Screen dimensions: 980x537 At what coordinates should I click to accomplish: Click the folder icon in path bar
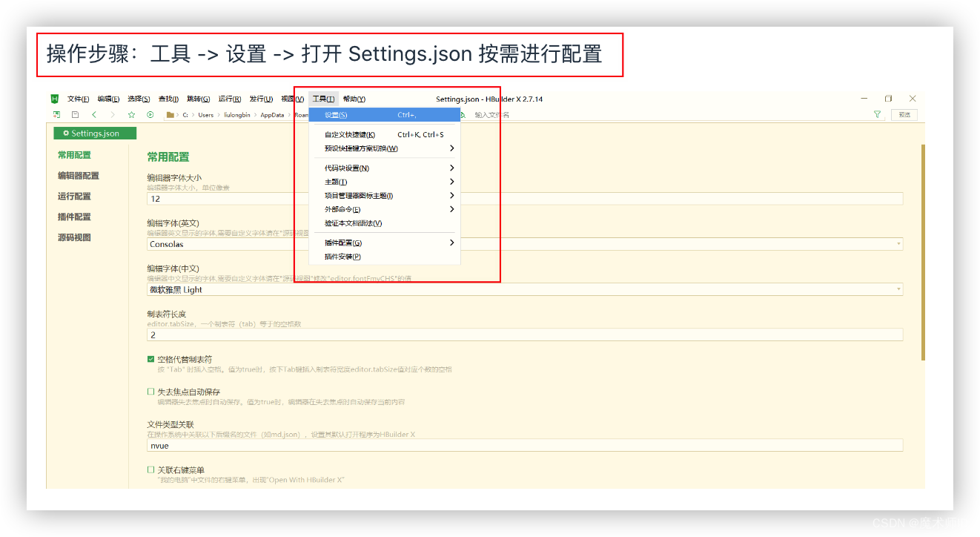tap(170, 115)
